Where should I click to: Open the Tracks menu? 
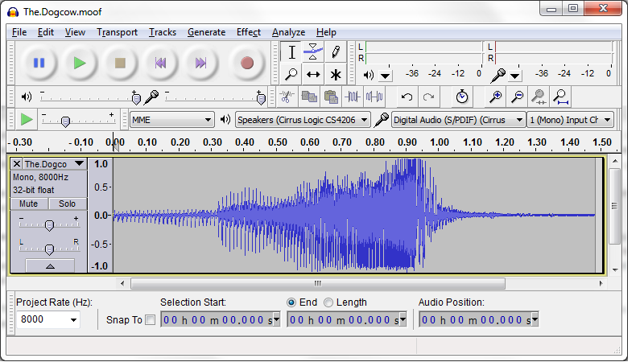tap(163, 32)
